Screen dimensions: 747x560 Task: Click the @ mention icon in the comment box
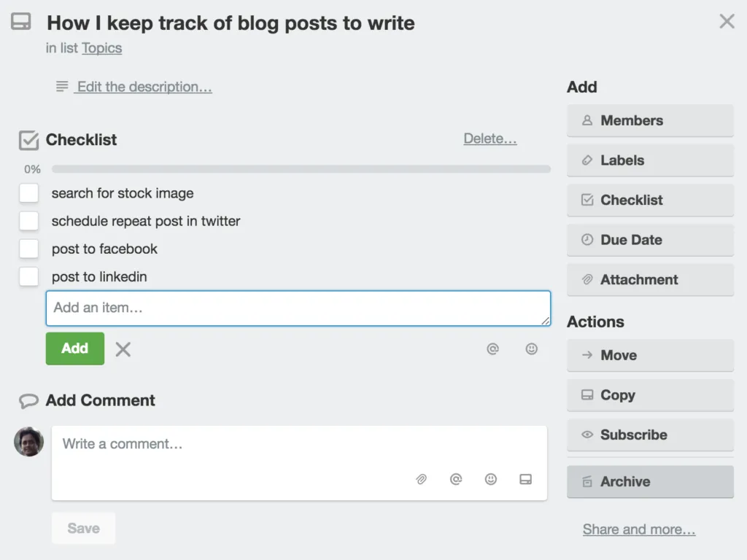[456, 479]
